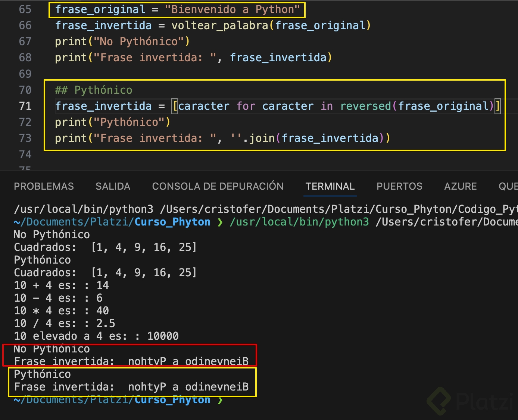518x420 pixels.
Task: Switch to the AZURE panel tab
Action: tap(460, 186)
